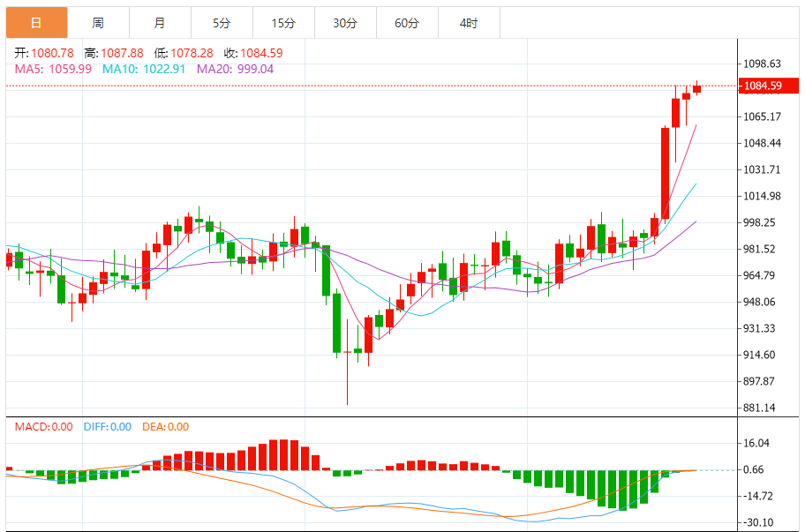This screenshot has height=532, width=805.
Task: Click the 1048.44 price axis label
Action: click(x=762, y=143)
